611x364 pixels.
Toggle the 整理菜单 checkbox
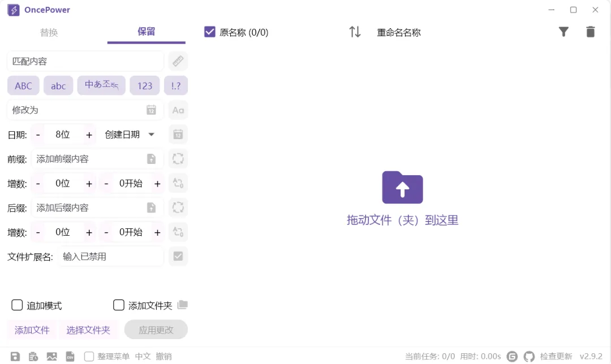tap(89, 356)
